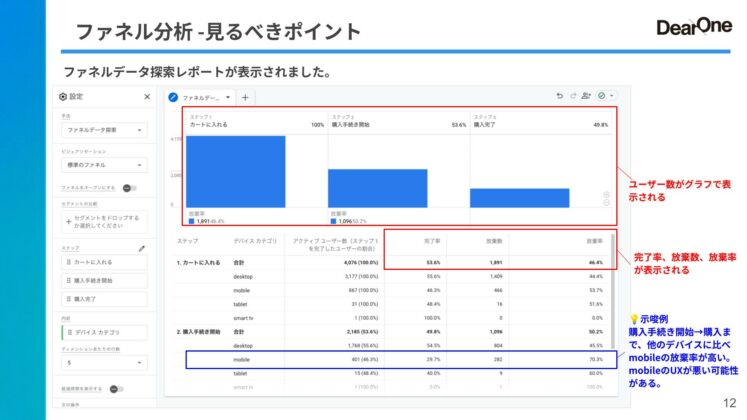Select the デバイス カテゴリ breakdown chip
The width and height of the screenshot is (747, 420).
click(x=104, y=332)
